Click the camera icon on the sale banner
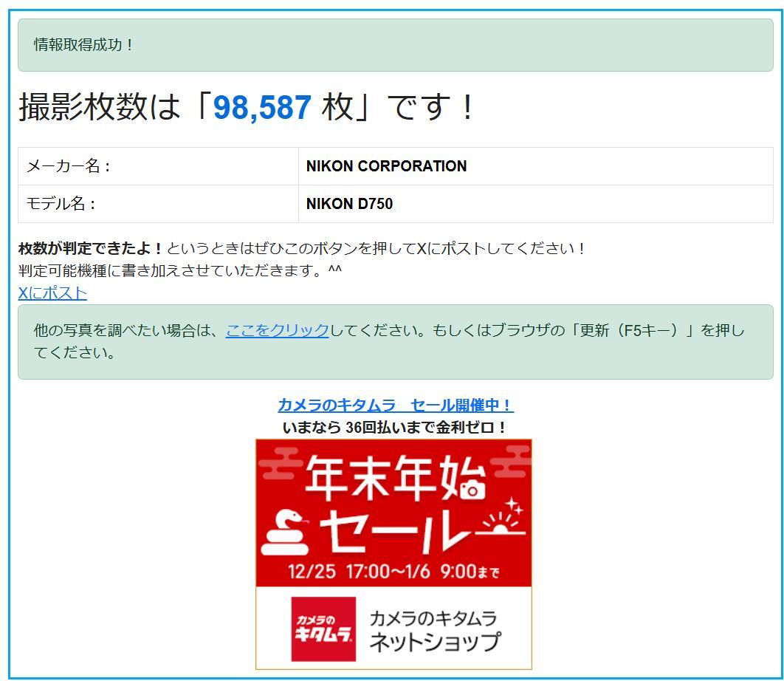784x681 pixels. click(472, 489)
